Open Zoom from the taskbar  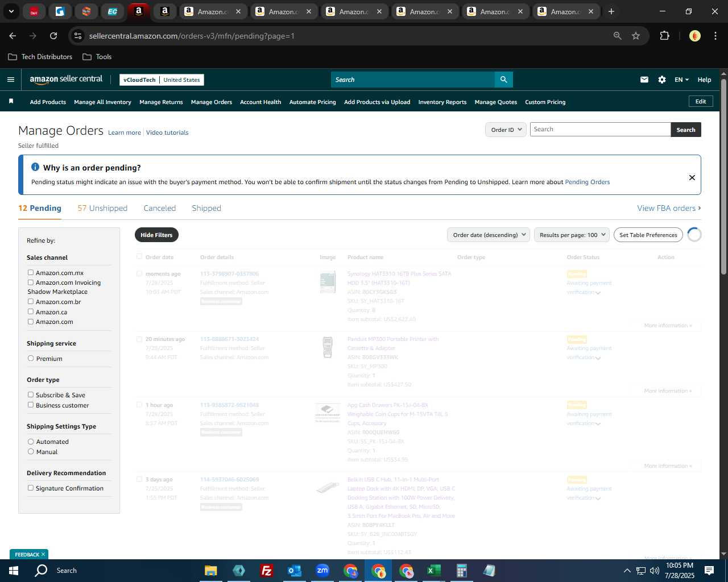pyautogui.click(x=322, y=571)
